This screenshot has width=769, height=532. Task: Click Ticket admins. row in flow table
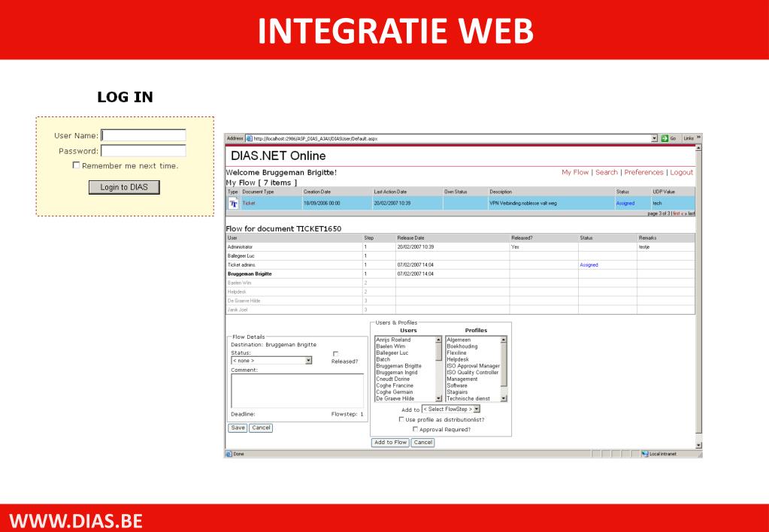(461, 264)
